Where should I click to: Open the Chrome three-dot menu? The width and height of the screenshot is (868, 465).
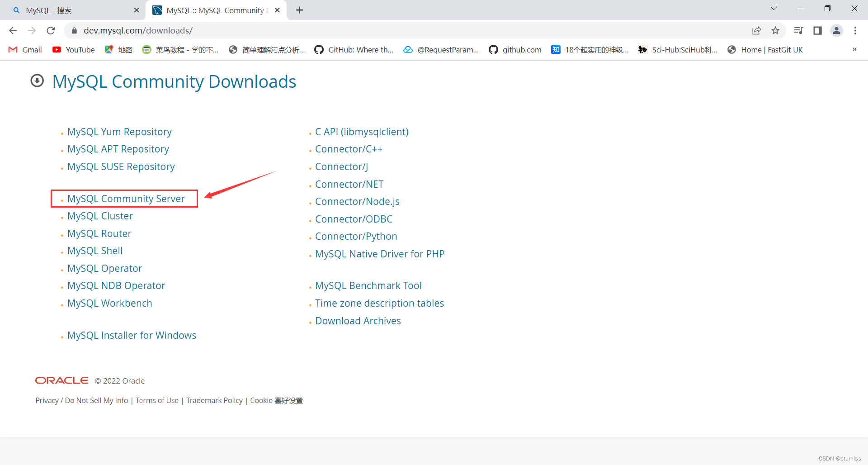(855, 30)
